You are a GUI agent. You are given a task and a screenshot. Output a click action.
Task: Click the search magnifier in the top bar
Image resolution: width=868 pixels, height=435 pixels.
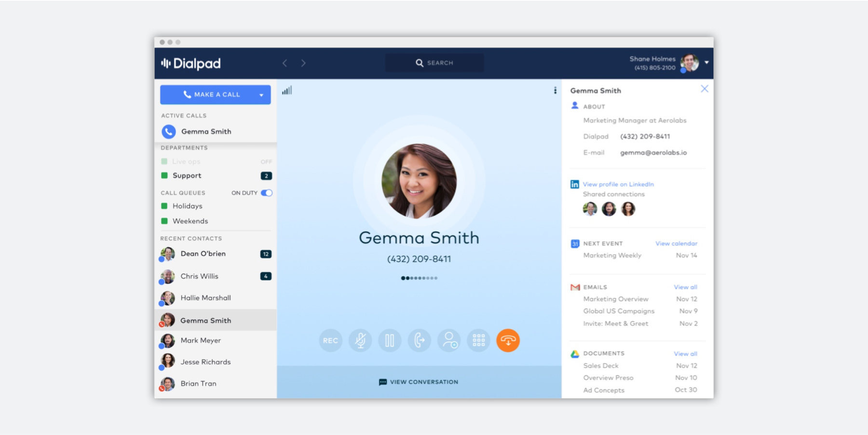pos(419,62)
